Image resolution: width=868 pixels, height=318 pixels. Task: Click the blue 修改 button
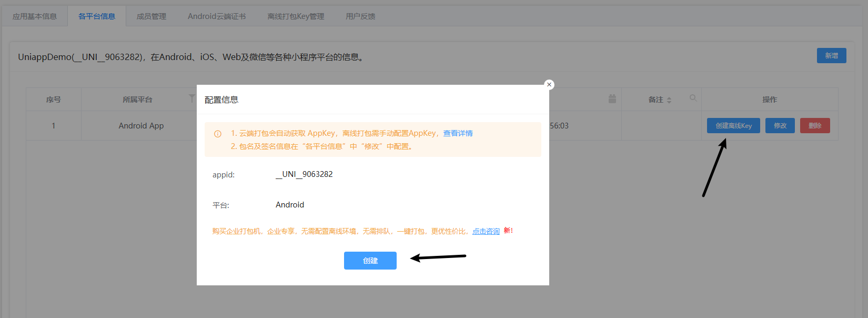pyautogui.click(x=780, y=126)
